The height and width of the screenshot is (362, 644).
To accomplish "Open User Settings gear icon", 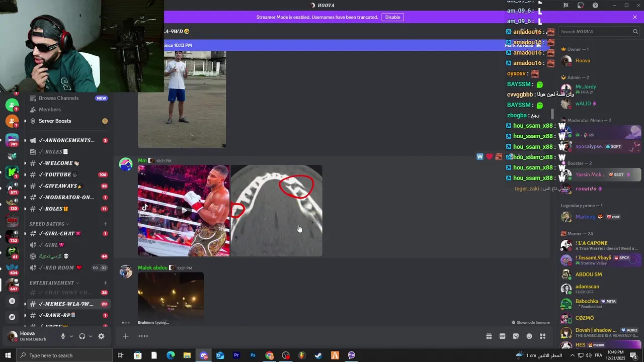I will pos(101,336).
